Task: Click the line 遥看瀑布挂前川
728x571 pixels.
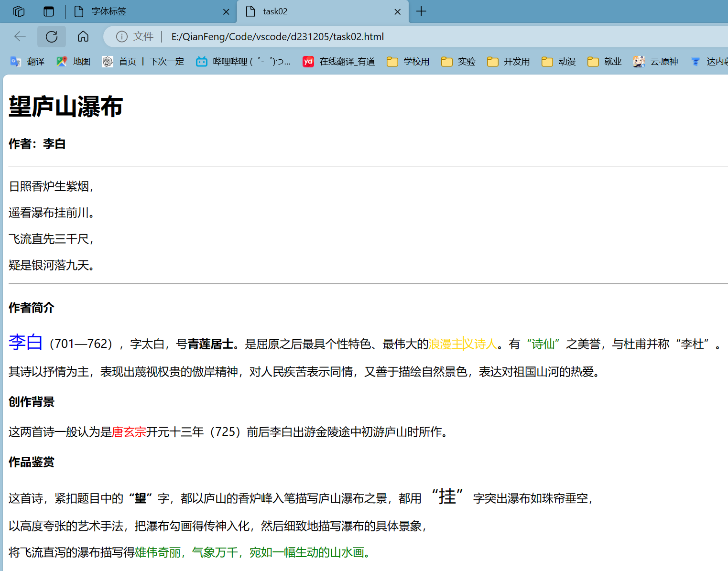Action: point(52,213)
